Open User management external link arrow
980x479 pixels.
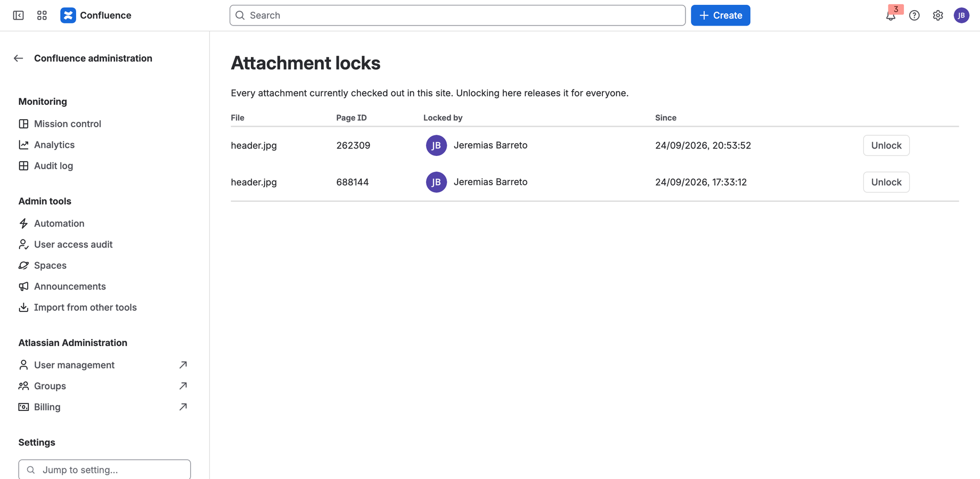(x=183, y=365)
